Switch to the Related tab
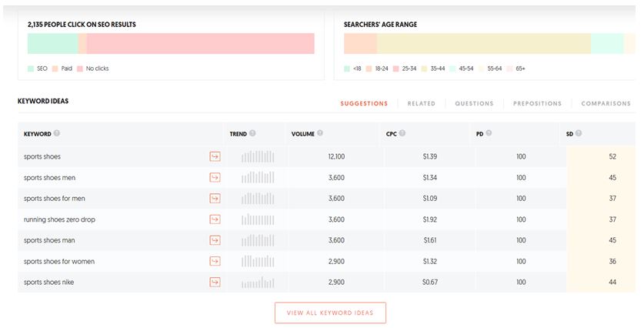644x328 pixels. [x=421, y=103]
